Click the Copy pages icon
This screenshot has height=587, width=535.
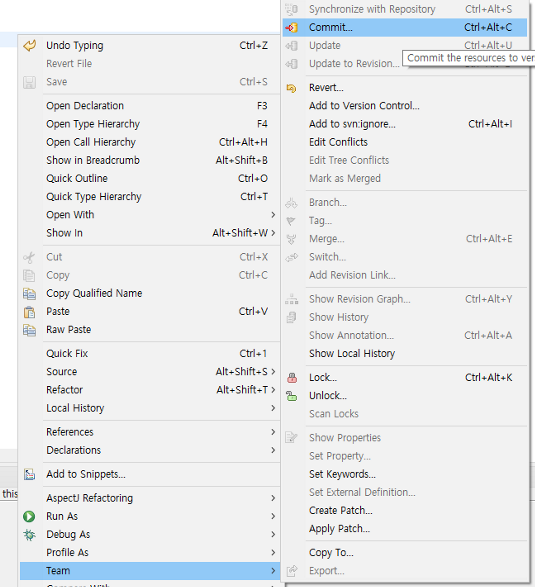(29, 276)
